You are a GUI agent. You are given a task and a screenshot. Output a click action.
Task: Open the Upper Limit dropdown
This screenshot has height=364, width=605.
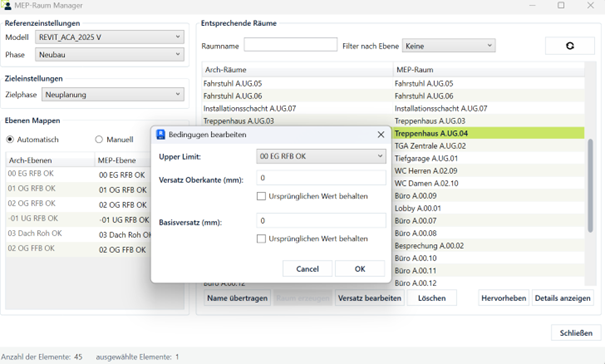(x=321, y=156)
